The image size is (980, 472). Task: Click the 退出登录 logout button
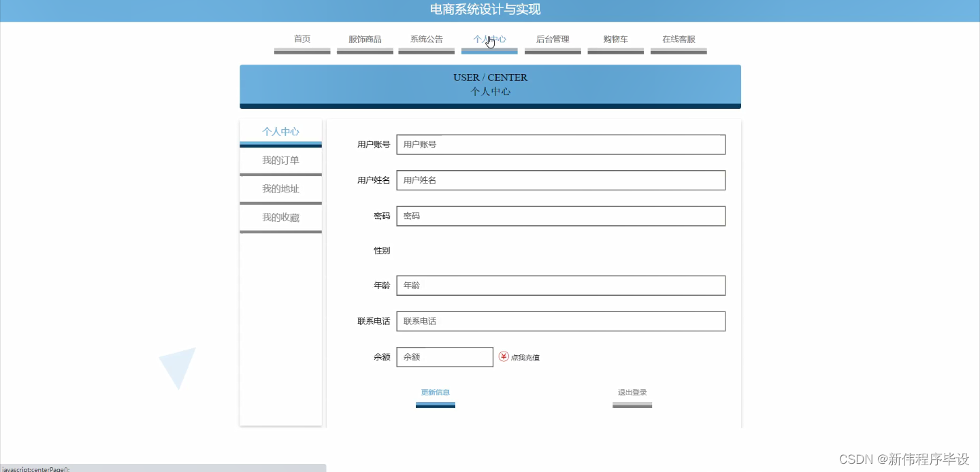coord(632,392)
